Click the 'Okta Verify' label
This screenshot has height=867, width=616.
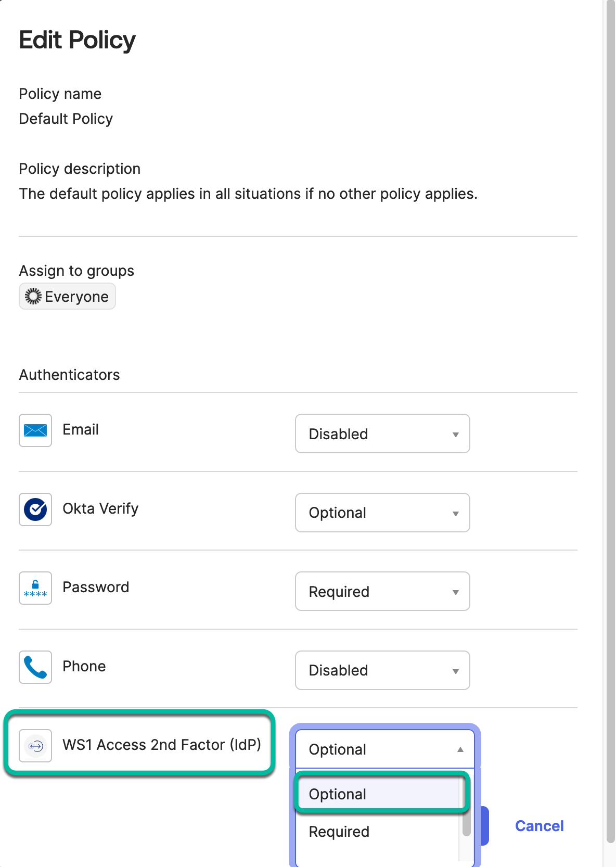(100, 508)
